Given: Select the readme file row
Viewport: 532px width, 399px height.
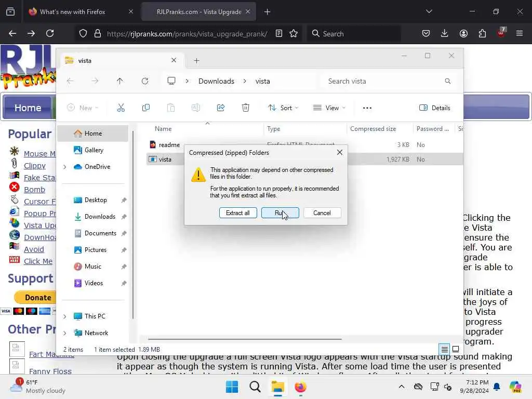Looking at the screenshot, I should tap(304, 145).
